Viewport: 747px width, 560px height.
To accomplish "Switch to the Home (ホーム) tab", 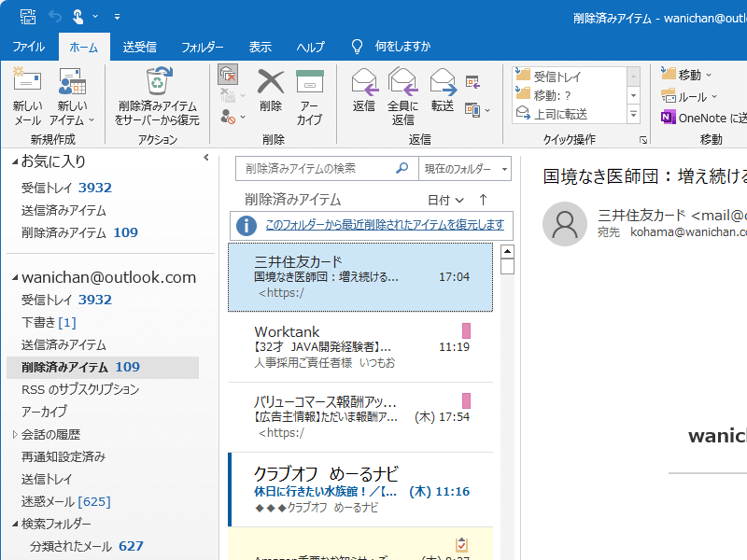I will point(84,47).
